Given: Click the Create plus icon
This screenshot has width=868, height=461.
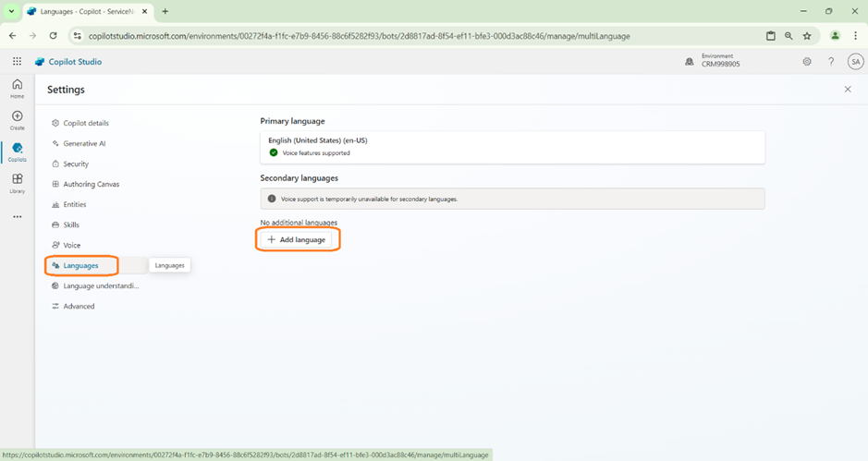Looking at the screenshot, I should pos(17,119).
